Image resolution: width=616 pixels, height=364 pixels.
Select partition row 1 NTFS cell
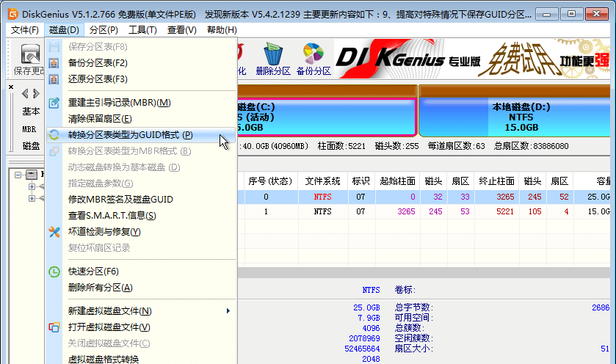click(x=322, y=211)
